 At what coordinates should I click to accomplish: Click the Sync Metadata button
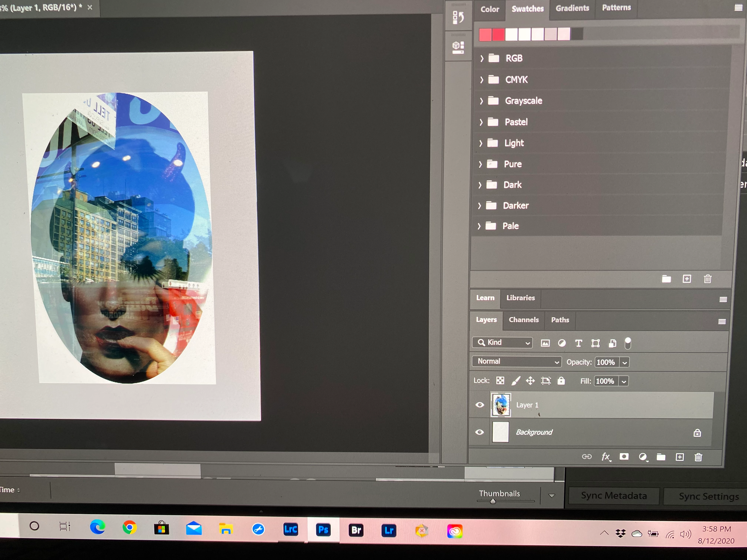pos(614,496)
